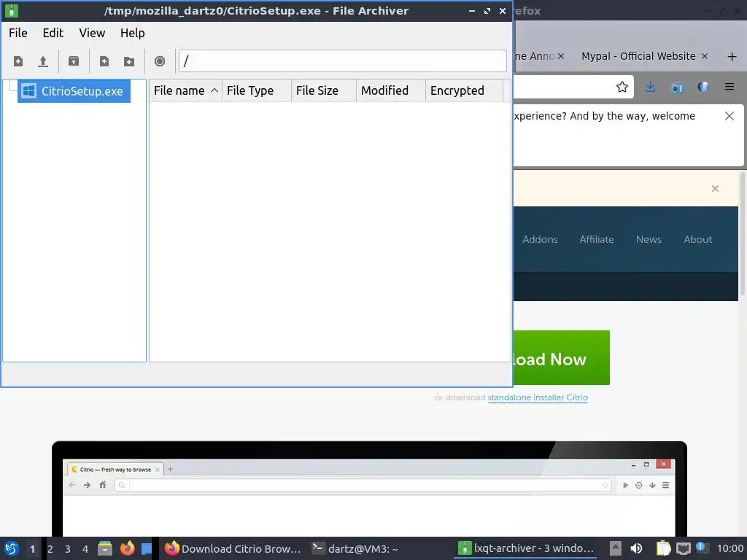Switch to virtual desktop 2
Viewport: 747px width, 560px height.
tap(50, 549)
